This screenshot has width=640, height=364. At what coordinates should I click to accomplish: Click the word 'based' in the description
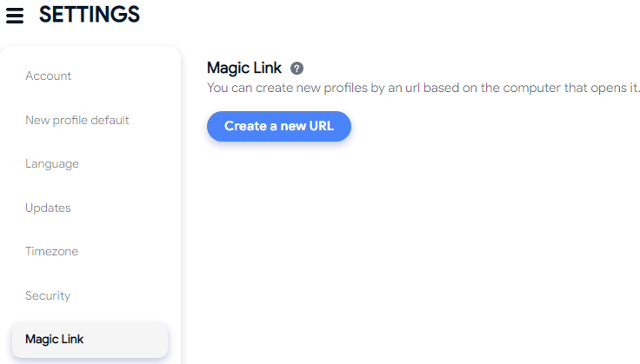point(441,88)
